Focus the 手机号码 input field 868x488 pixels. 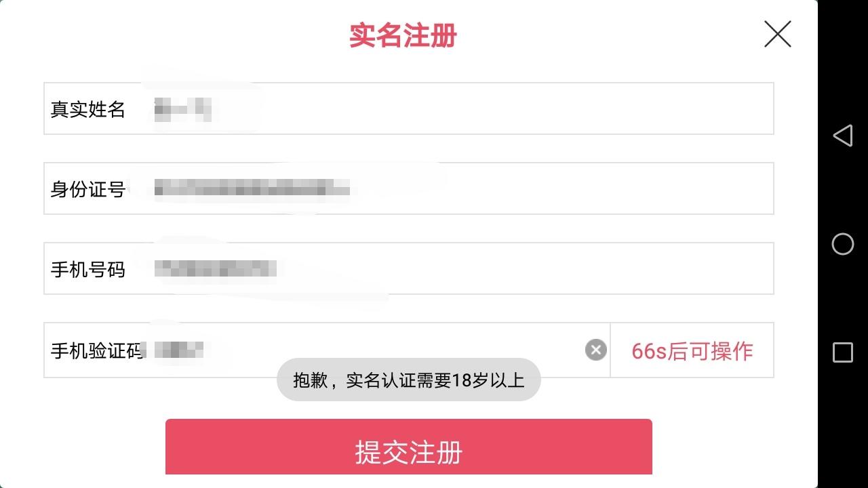coord(409,268)
